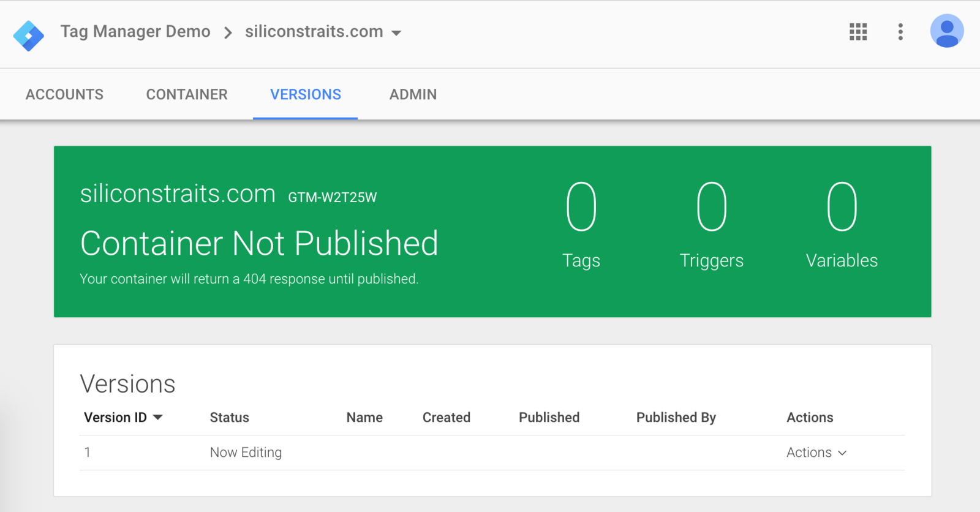Click the siliconstraits.com heading in banner
This screenshot has height=512, width=980.
coord(178,194)
